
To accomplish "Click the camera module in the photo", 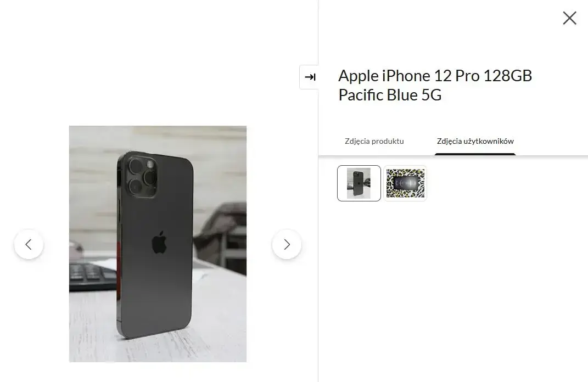I will (142, 176).
